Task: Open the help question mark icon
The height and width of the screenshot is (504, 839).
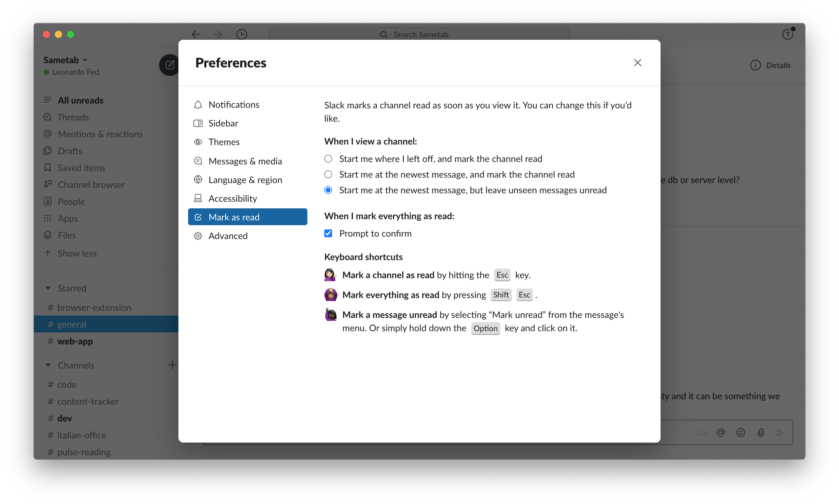Action: (x=787, y=34)
